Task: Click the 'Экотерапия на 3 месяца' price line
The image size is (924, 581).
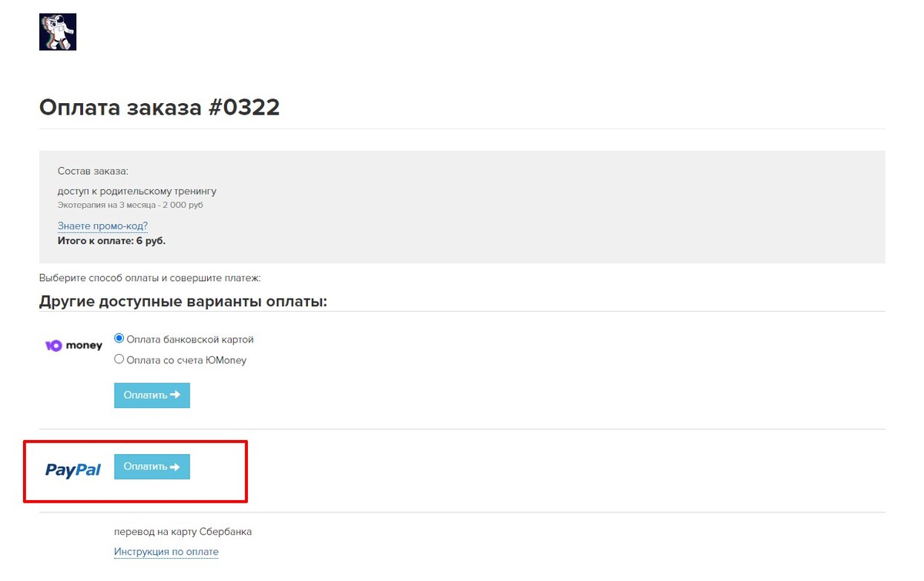Action: tap(130, 205)
